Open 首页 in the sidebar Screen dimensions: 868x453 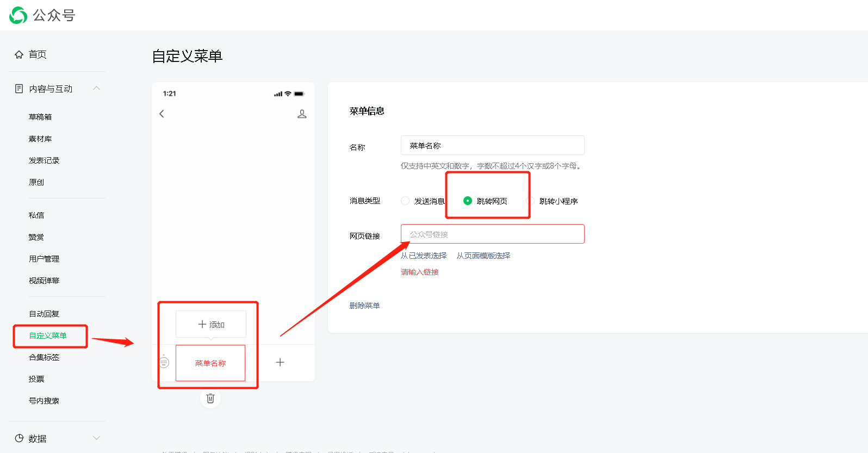coord(38,54)
